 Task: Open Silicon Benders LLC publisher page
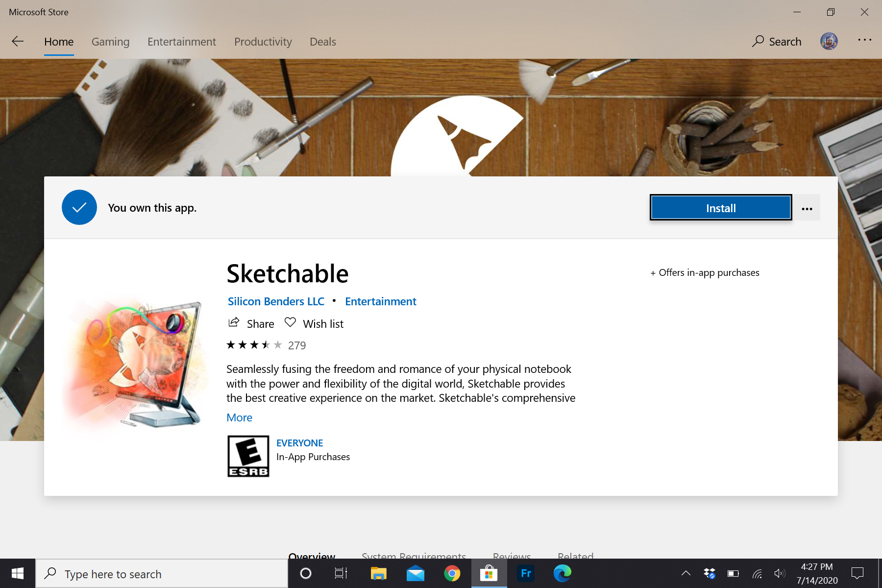pyautogui.click(x=276, y=301)
